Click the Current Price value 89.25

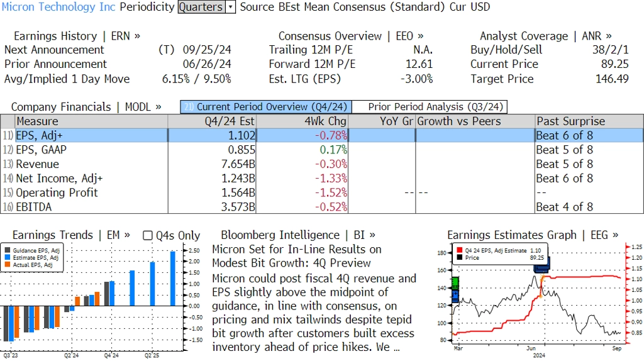click(615, 65)
